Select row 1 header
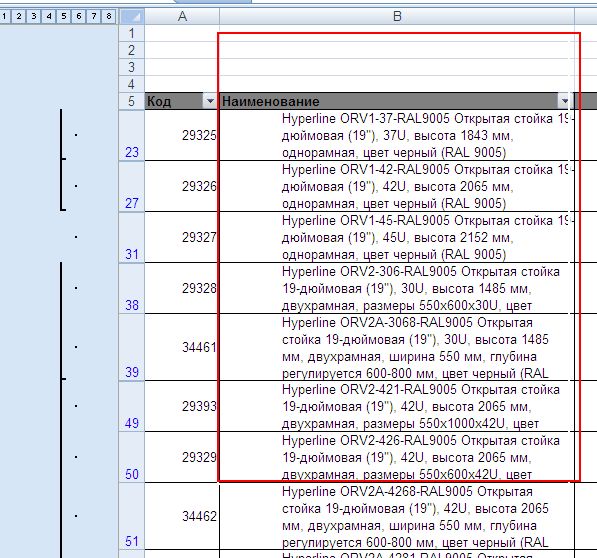The width and height of the screenshot is (597, 558). click(x=132, y=33)
